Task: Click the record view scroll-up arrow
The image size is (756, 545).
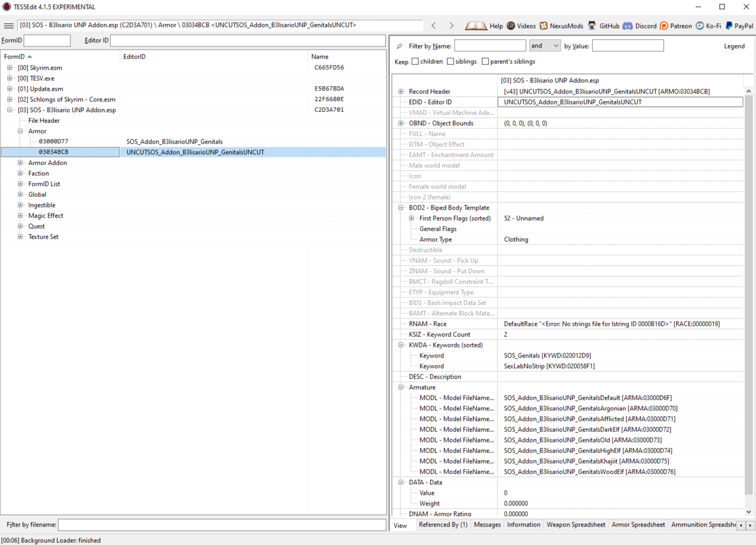Action: click(749, 91)
